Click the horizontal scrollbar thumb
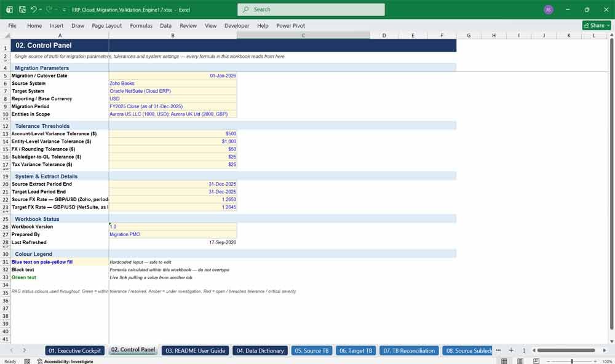This screenshot has width=615, height=364. (566, 350)
